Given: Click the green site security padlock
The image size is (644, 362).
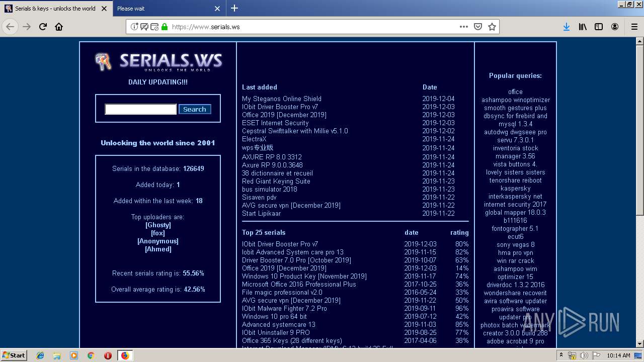Looking at the screenshot, I should (164, 27).
